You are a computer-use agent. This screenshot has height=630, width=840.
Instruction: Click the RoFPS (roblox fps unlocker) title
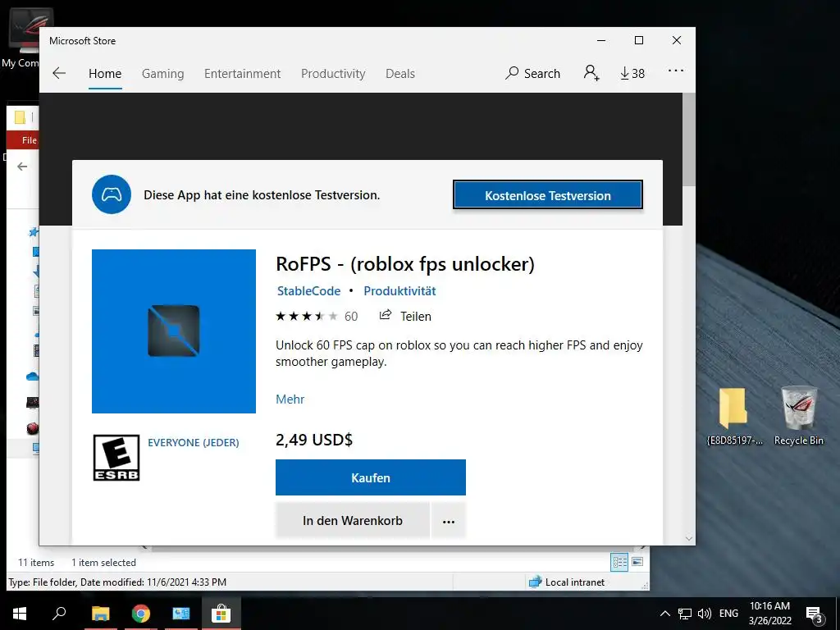pos(405,263)
